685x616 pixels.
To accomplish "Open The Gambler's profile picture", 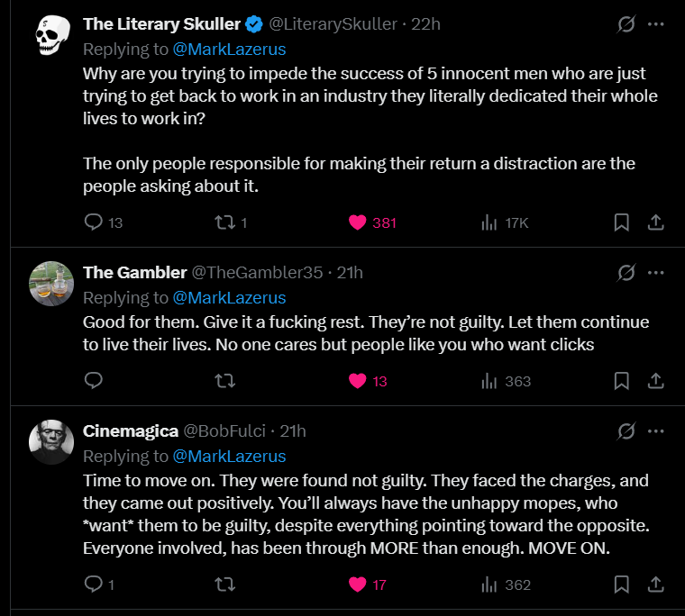I will point(52,284).
